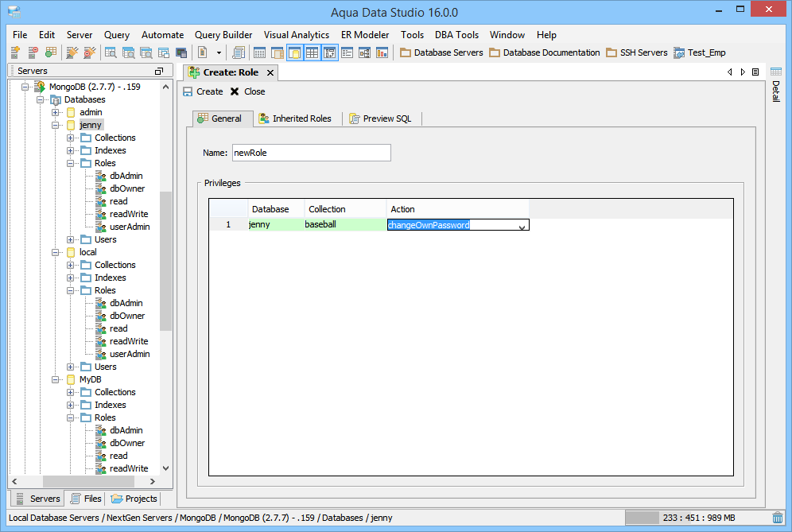Close the Create: Role tab
Screen dimensions: 792x532
(x=270, y=72)
